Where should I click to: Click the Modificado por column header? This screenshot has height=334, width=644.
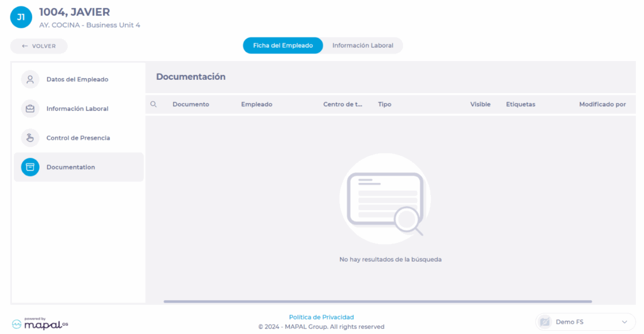click(x=602, y=104)
